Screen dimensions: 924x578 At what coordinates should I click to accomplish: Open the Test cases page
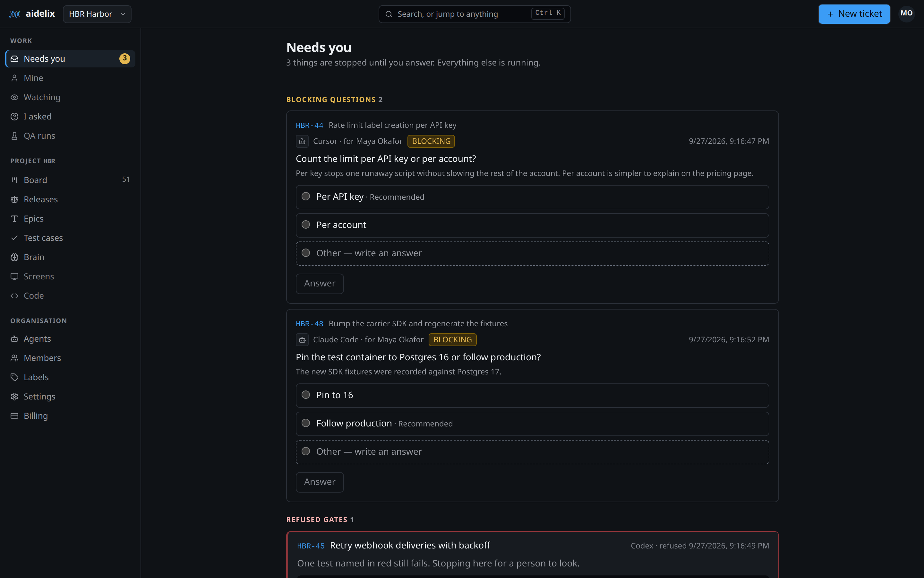[x=70, y=238]
